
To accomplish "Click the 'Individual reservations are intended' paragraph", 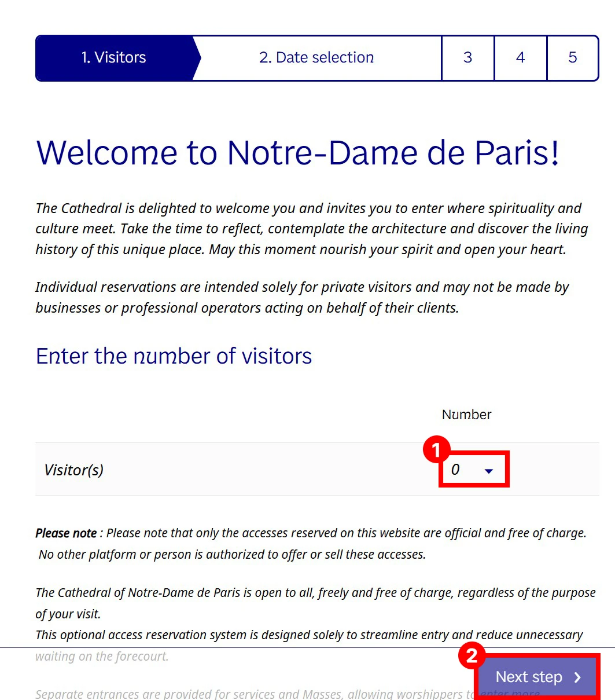I will (302, 297).
